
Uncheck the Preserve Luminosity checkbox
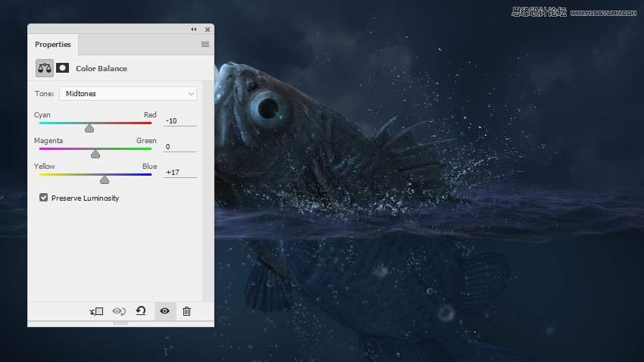(x=43, y=198)
